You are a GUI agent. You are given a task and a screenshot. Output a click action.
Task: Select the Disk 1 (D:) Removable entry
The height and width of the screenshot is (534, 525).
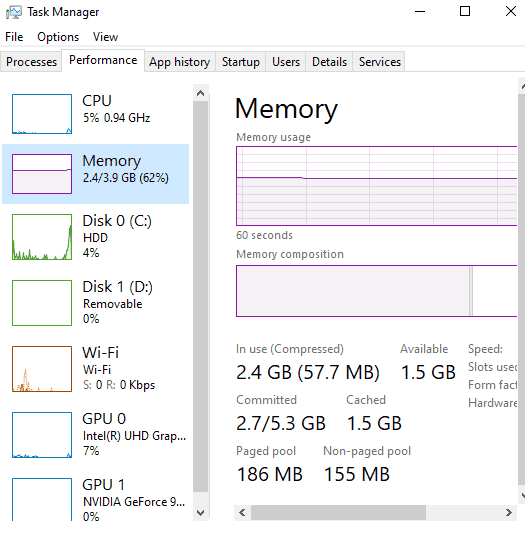coord(96,303)
